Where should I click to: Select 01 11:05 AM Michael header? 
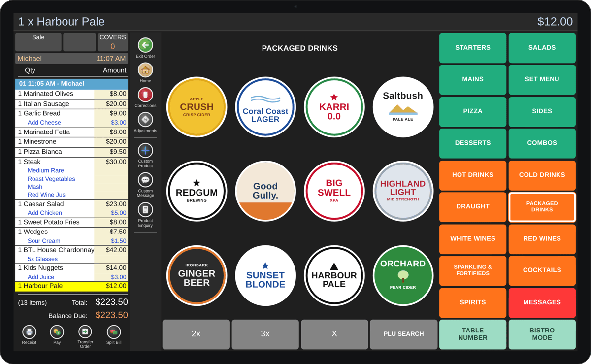pyautogui.click(x=71, y=84)
